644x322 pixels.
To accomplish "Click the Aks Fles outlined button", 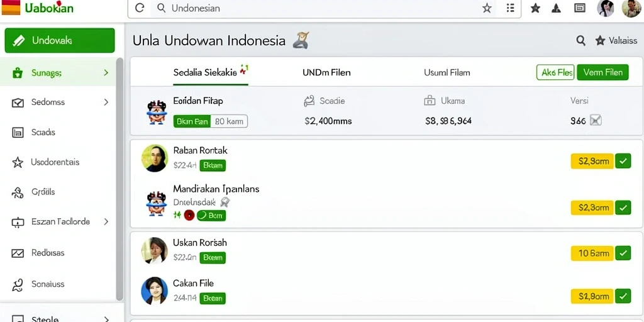I will tap(555, 72).
